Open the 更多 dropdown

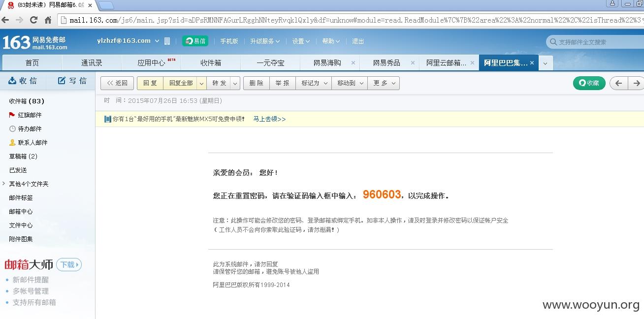[x=384, y=83]
